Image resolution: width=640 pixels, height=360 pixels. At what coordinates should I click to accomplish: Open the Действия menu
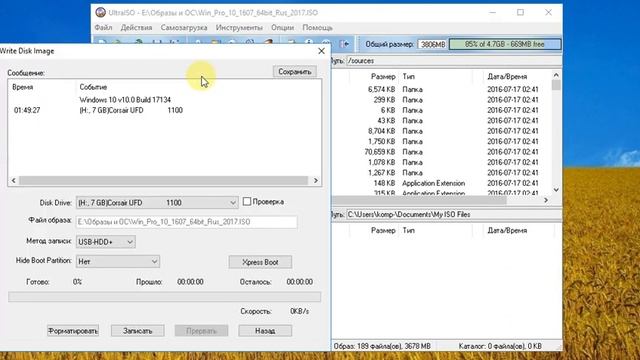136,28
